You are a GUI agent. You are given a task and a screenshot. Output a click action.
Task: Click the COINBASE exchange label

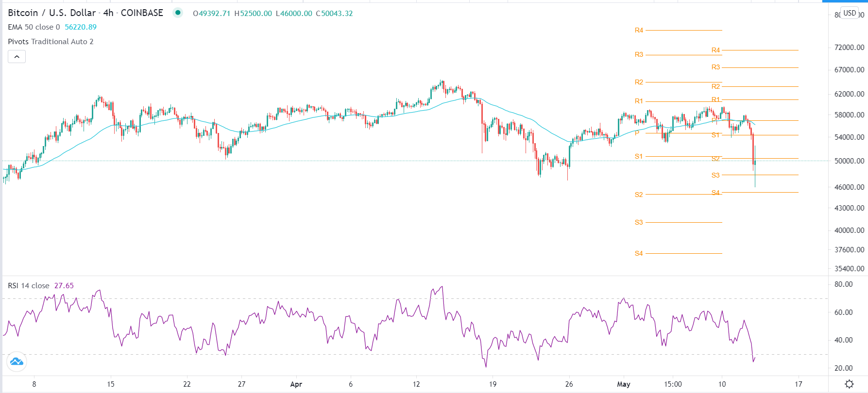(x=142, y=13)
